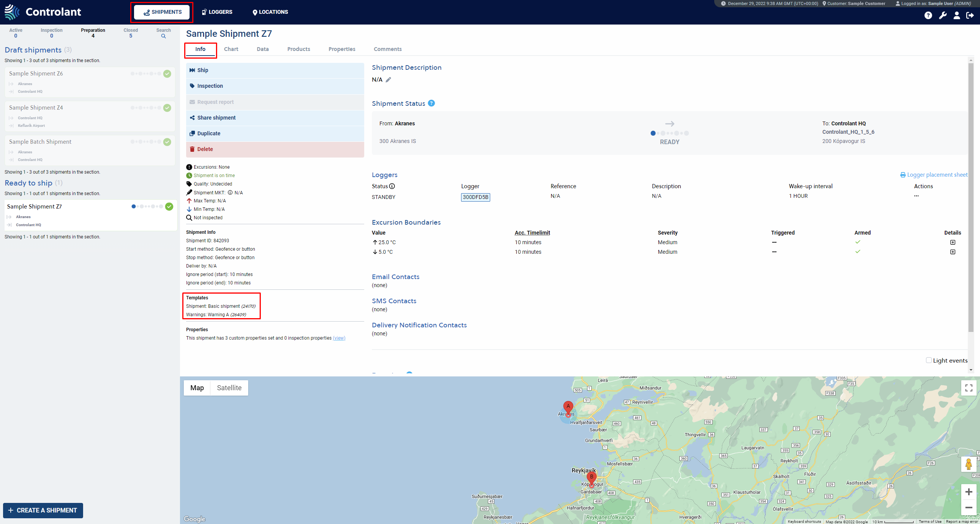Click Sample Shipment Z6 green checkmark

[167, 74]
